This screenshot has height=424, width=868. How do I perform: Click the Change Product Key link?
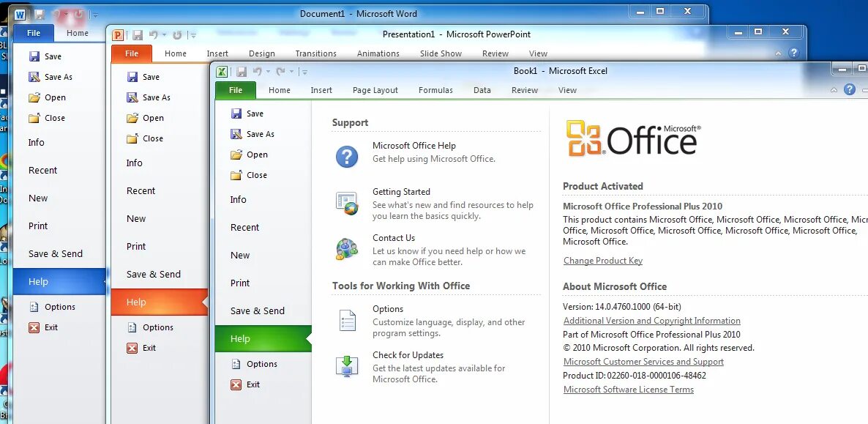click(x=603, y=261)
